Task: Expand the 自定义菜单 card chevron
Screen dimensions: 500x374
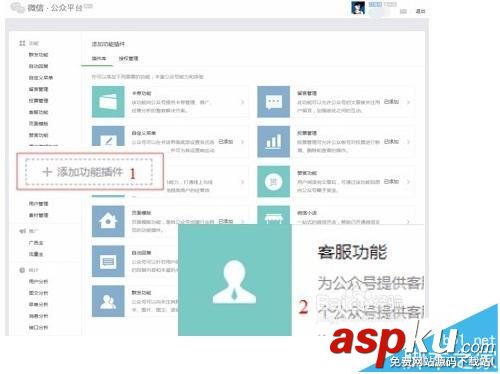Action: (243, 142)
